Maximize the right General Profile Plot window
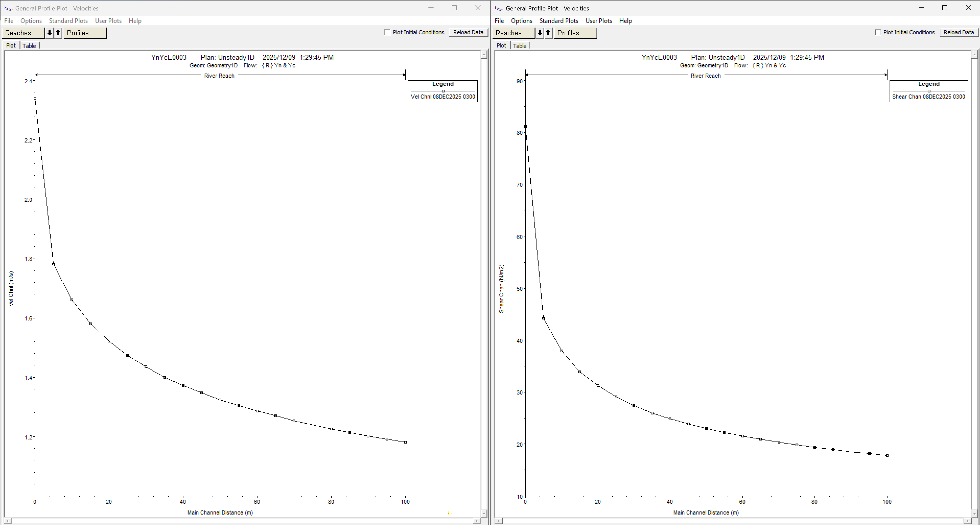Screen dimensions: 980x525 [x=945, y=8]
